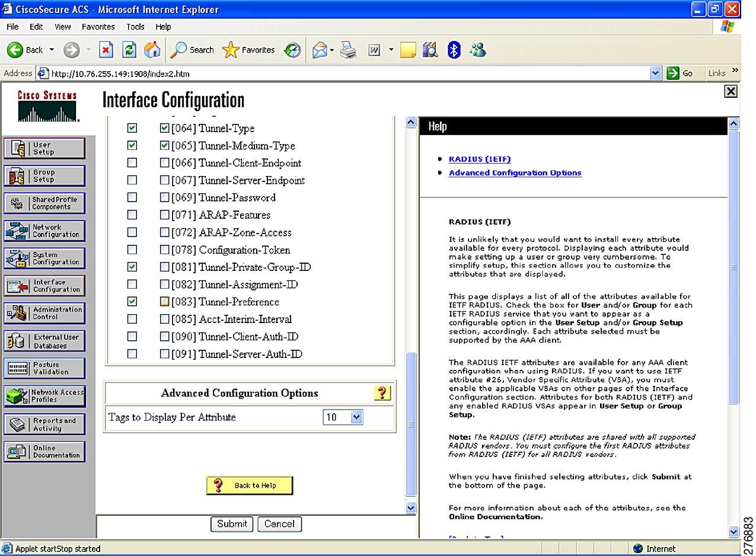Open the Search pane in the toolbar
756x556 pixels.
tap(192, 50)
